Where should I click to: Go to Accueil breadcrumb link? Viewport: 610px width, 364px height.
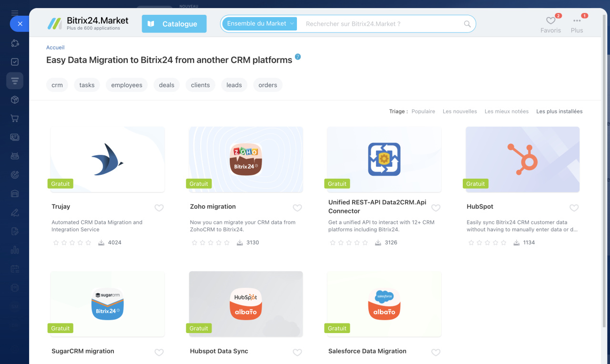click(x=55, y=48)
